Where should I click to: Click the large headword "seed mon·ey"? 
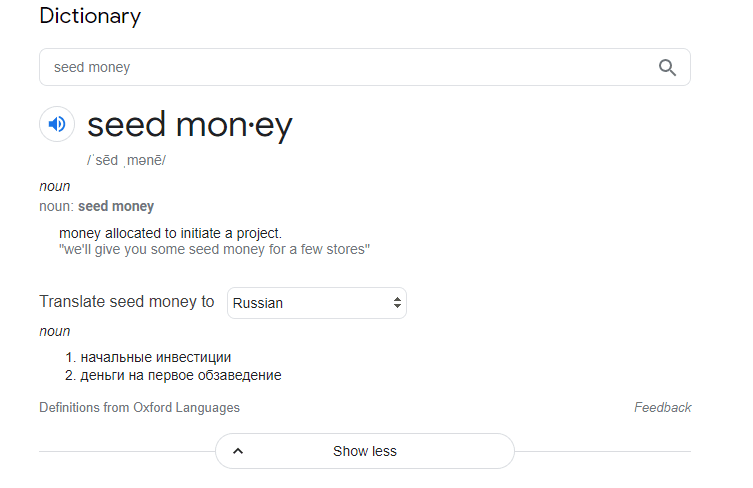pos(189,125)
